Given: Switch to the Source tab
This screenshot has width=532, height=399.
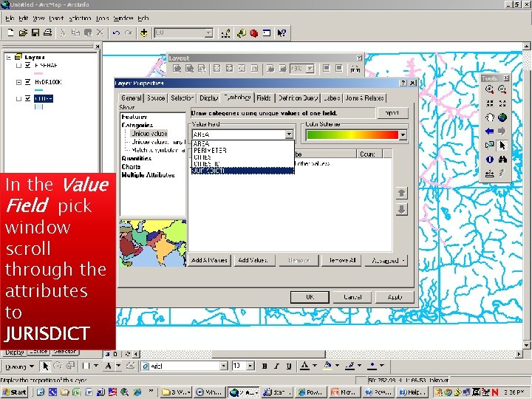Looking at the screenshot, I should (x=156, y=98).
